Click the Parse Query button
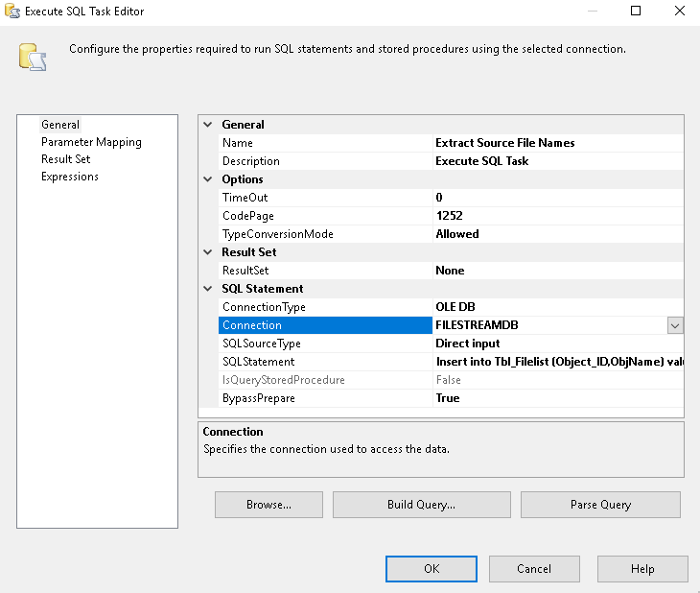The height and width of the screenshot is (593, 700). (600, 505)
